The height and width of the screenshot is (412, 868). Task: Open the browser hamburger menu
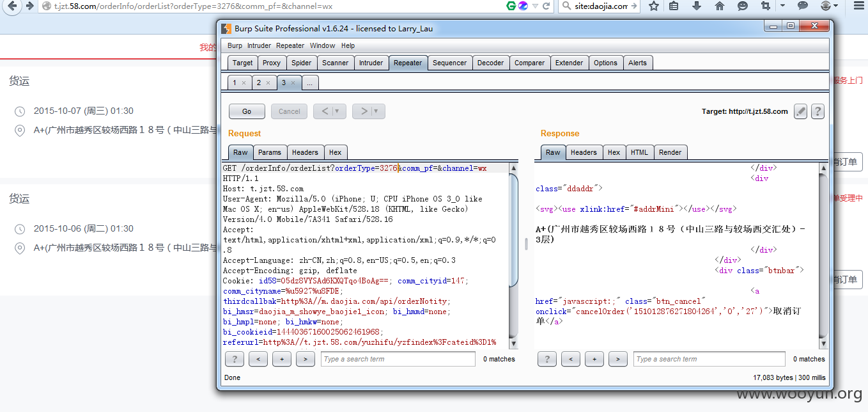[858, 6]
